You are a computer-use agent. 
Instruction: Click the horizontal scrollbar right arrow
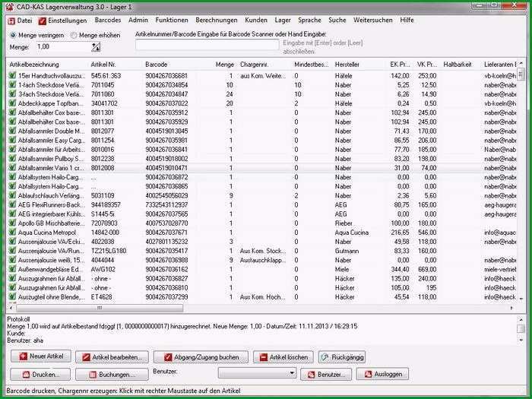click(511, 308)
